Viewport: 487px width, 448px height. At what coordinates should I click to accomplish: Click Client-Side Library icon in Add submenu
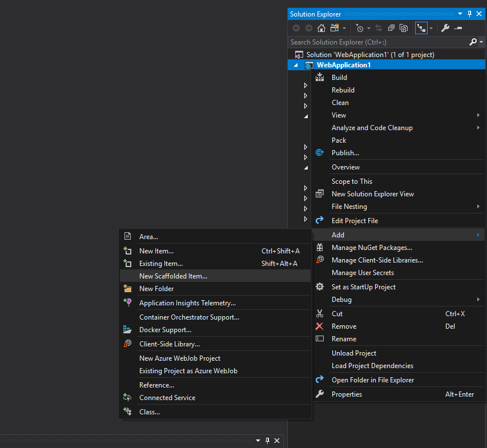(x=128, y=344)
